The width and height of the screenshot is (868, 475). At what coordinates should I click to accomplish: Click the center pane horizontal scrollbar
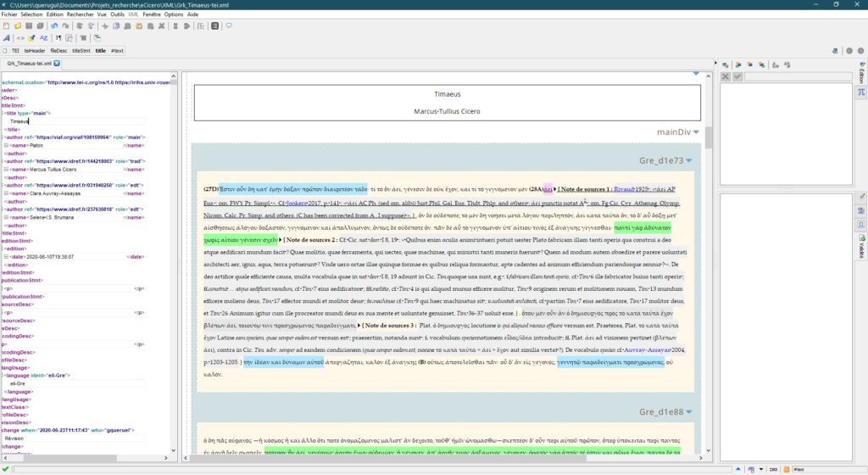coord(387,458)
